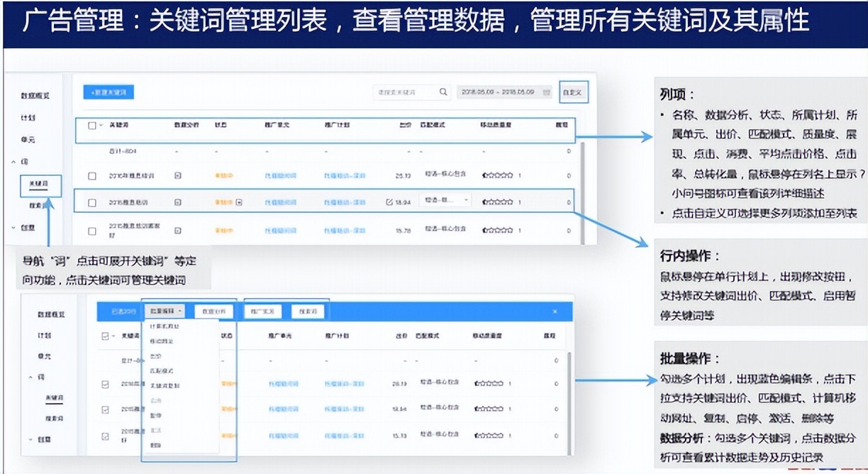Tick the checkbox of the 15.78 bid row
868x474 pixels.
coord(92,231)
